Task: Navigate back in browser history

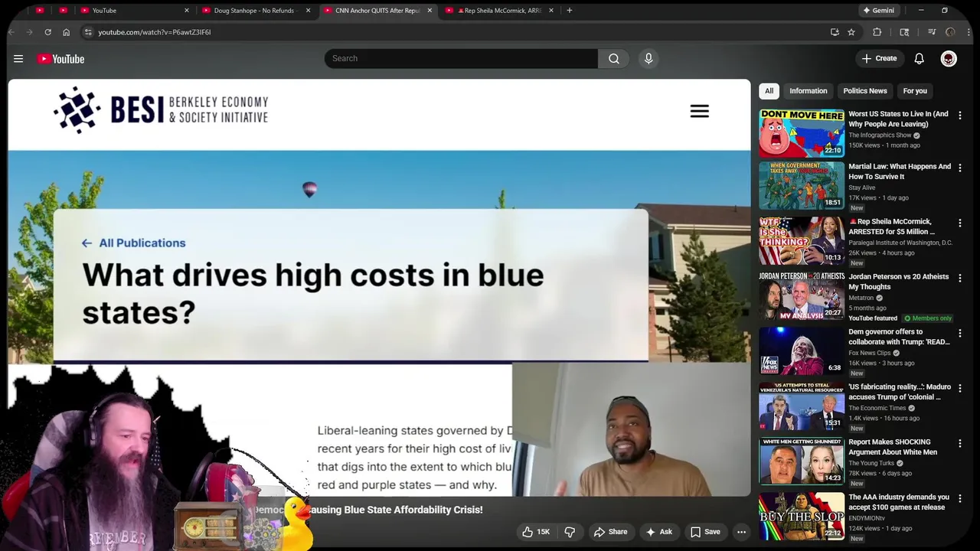Action: pos(11,32)
